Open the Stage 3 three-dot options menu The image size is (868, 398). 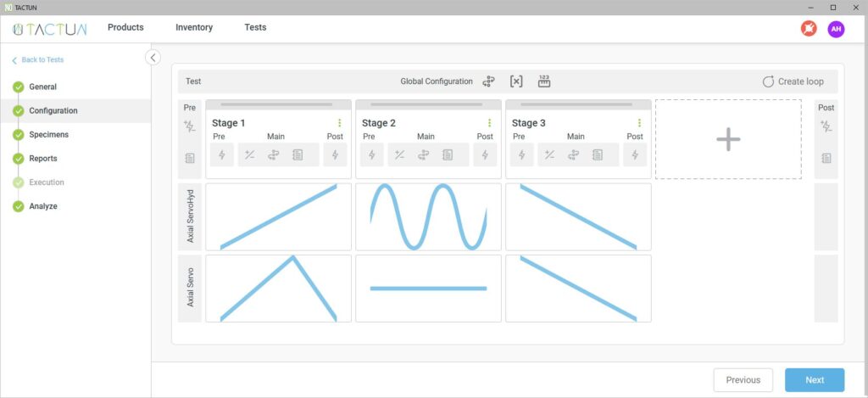tap(639, 123)
